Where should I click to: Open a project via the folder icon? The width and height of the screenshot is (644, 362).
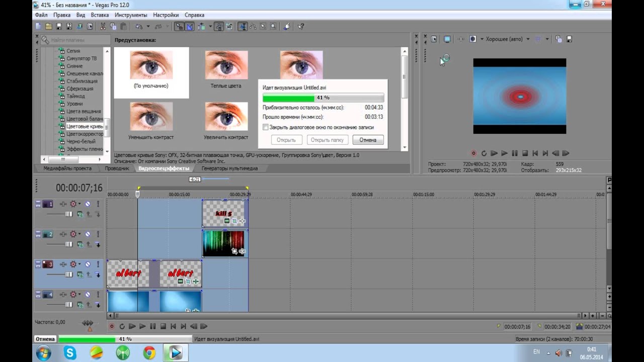(x=49, y=26)
